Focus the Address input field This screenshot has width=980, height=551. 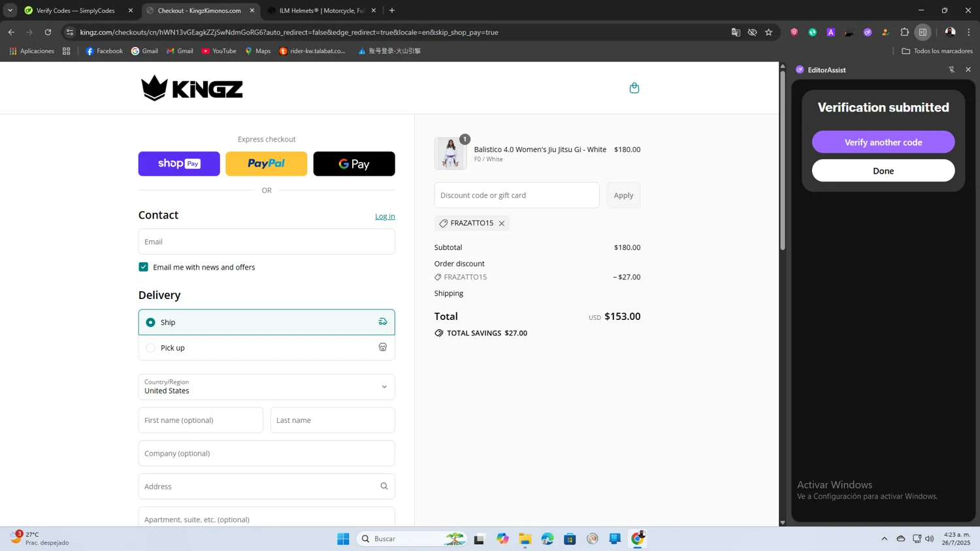click(x=267, y=486)
